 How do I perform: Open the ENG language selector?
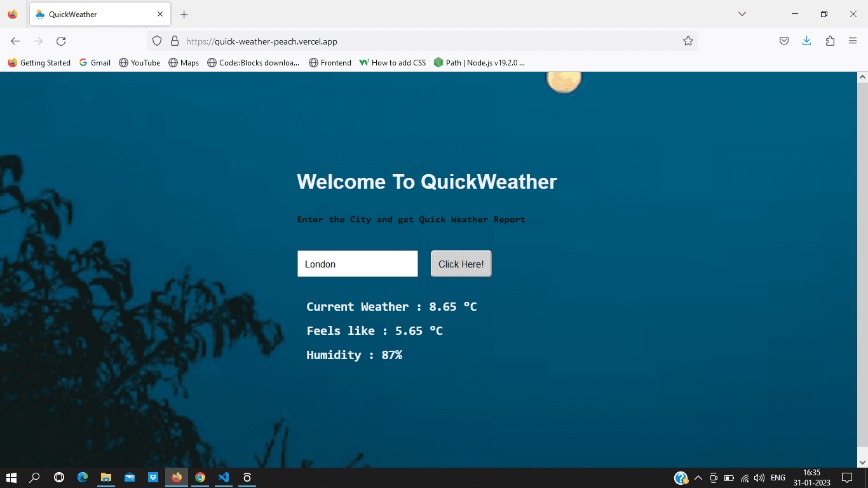click(778, 478)
